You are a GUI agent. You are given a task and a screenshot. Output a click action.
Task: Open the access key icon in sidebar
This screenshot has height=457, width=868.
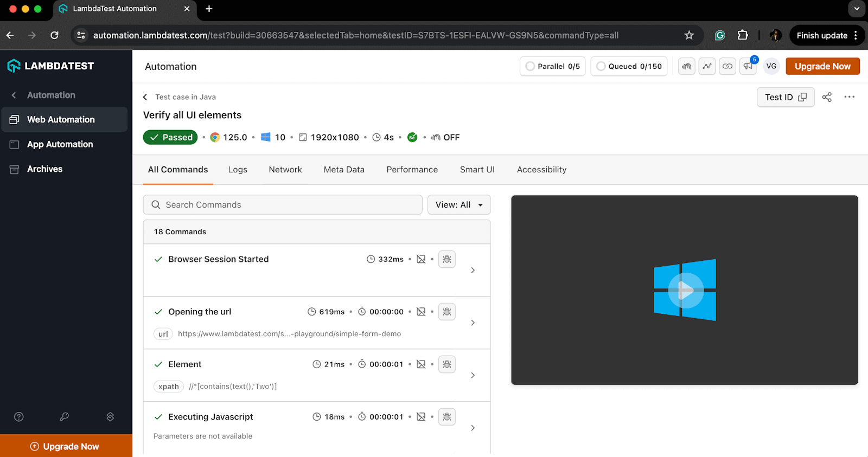coord(65,416)
